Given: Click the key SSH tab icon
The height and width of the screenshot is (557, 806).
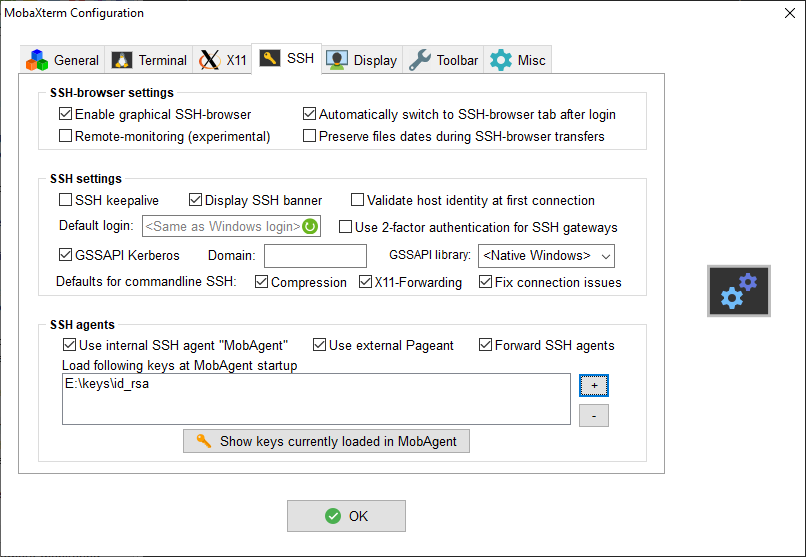Looking at the screenshot, I should (x=270, y=58).
